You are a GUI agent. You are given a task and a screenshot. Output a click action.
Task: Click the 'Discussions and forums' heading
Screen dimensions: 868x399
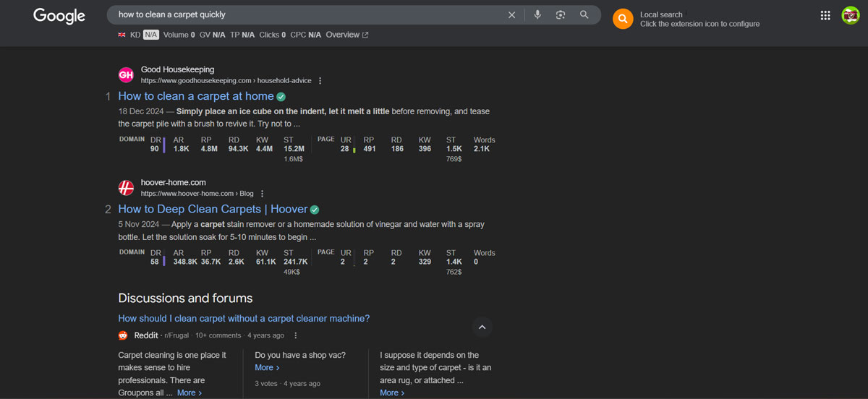[x=185, y=298]
